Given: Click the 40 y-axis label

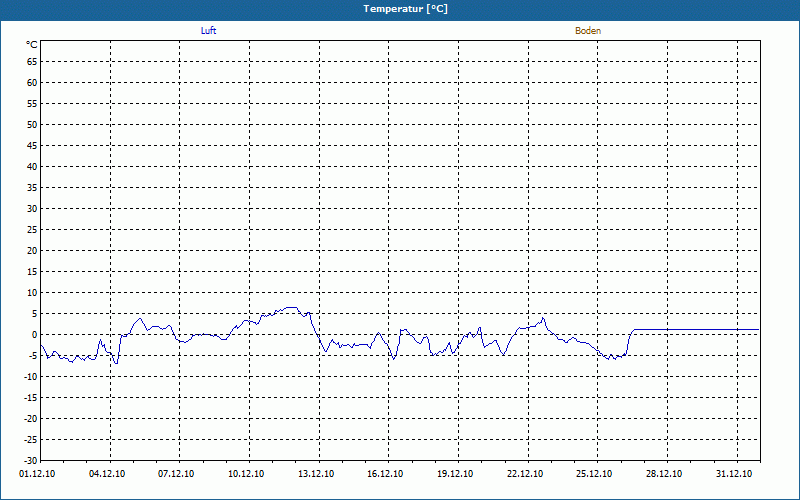Looking at the screenshot, I should pyautogui.click(x=32, y=167).
